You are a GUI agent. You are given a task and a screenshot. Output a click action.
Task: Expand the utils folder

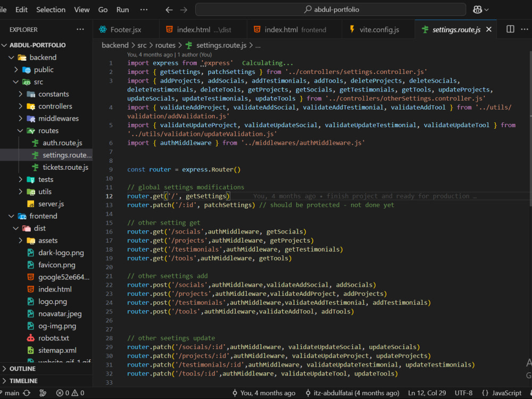[x=45, y=192]
